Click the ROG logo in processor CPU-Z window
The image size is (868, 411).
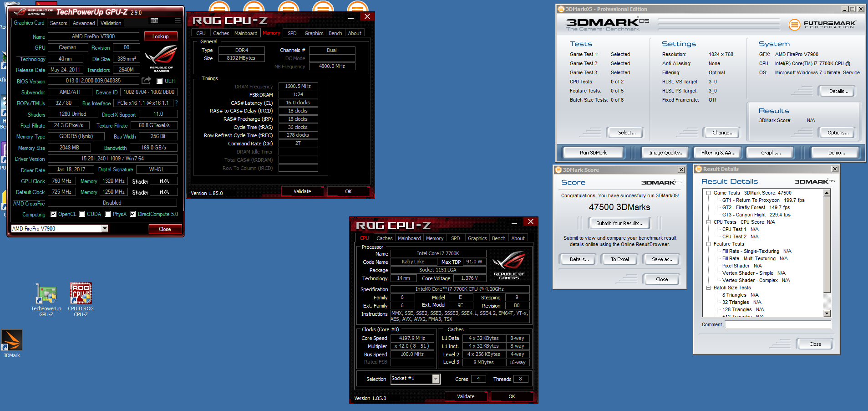[x=509, y=265]
